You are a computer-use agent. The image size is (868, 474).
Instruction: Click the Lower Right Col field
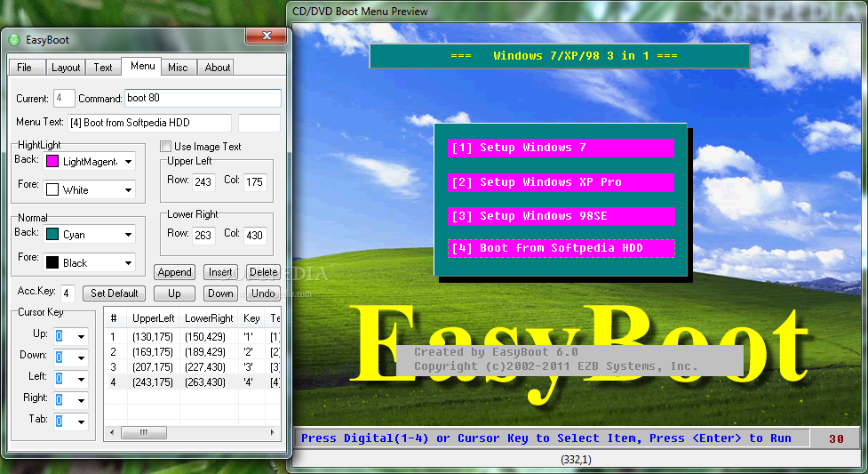(255, 235)
